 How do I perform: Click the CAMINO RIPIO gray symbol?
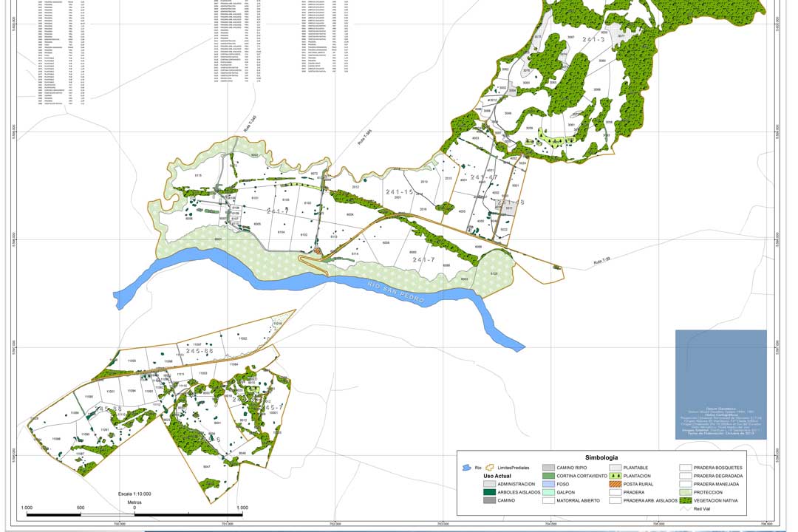pyautogui.click(x=548, y=467)
